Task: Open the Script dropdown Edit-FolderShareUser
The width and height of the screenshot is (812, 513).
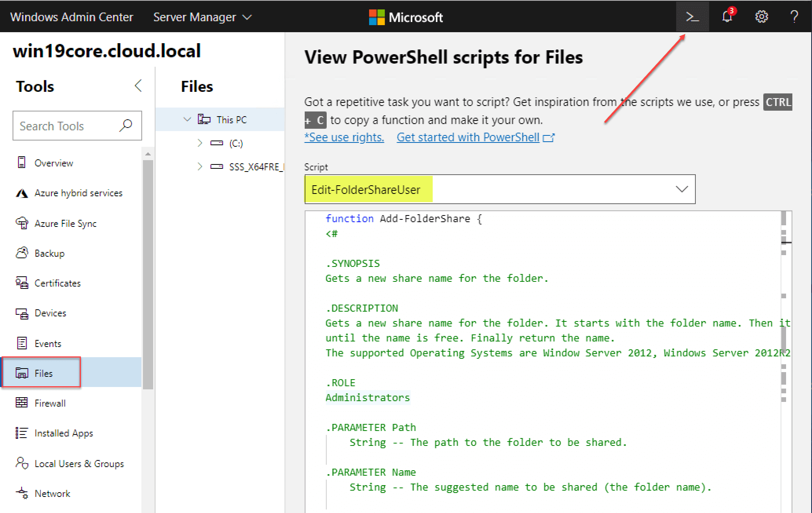Action: pyautogui.click(x=499, y=189)
